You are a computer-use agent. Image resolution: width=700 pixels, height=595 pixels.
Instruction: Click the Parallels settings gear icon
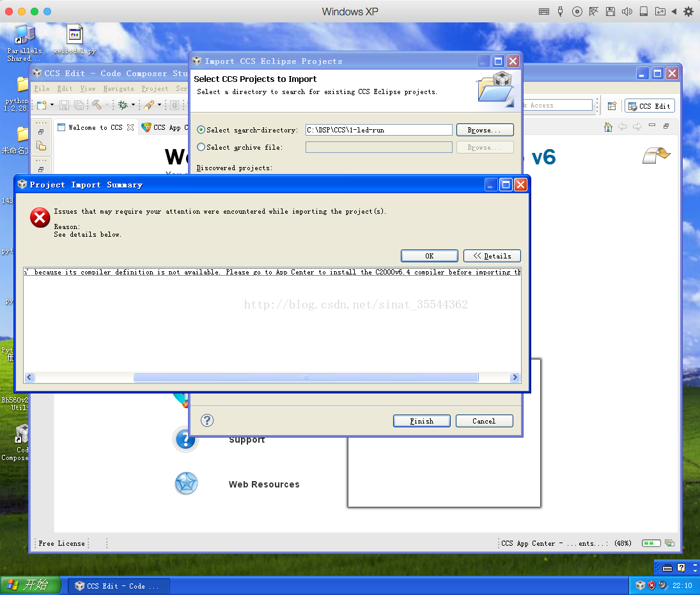pyautogui.click(x=688, y=12)
